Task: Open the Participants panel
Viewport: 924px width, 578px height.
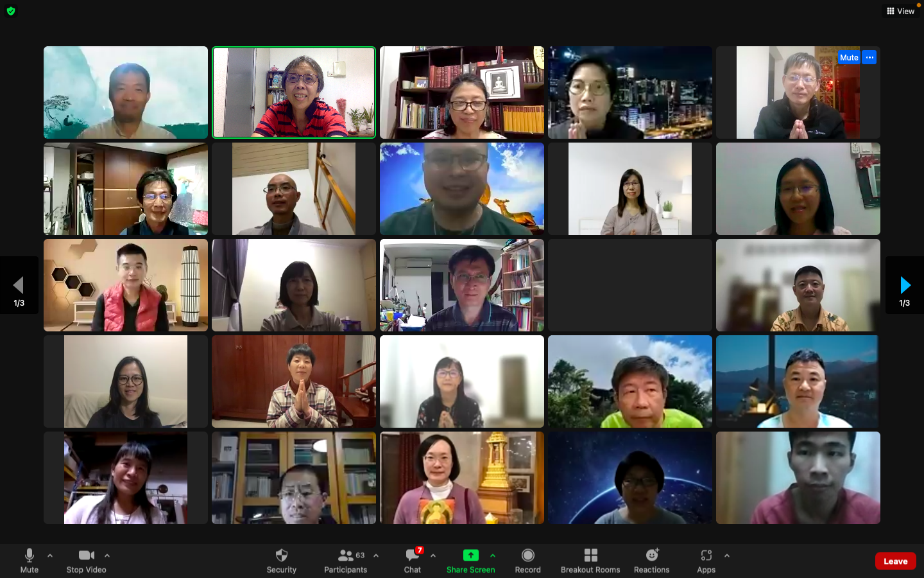Action: [346, 556]
